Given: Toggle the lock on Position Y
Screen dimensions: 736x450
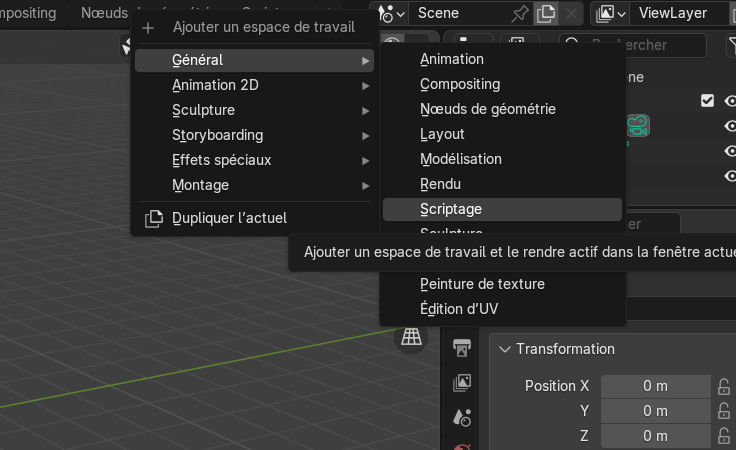Looking at the screenshot, I should pyautogui.click(x=724, y=411).
